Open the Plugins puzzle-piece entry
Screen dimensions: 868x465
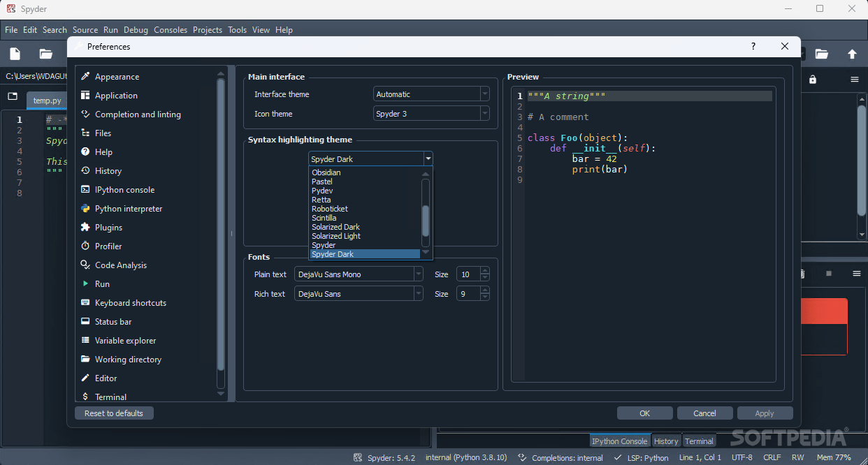(108, 228)
